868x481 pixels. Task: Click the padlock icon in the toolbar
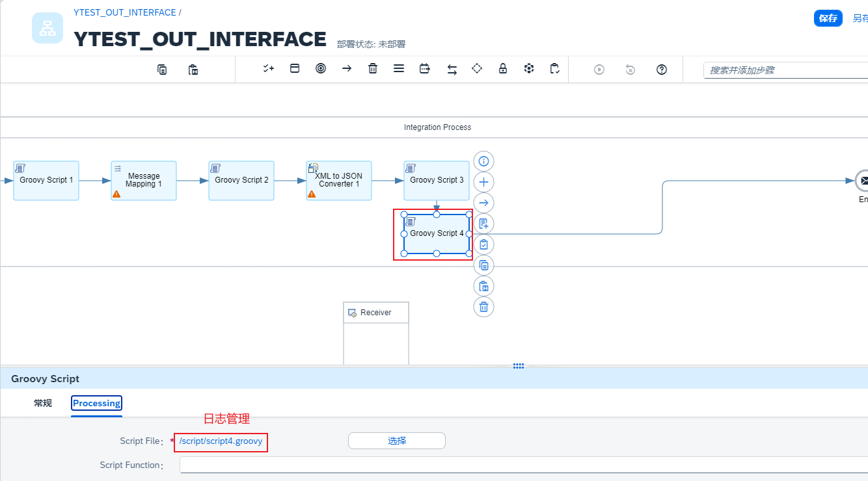coord(503,69)
